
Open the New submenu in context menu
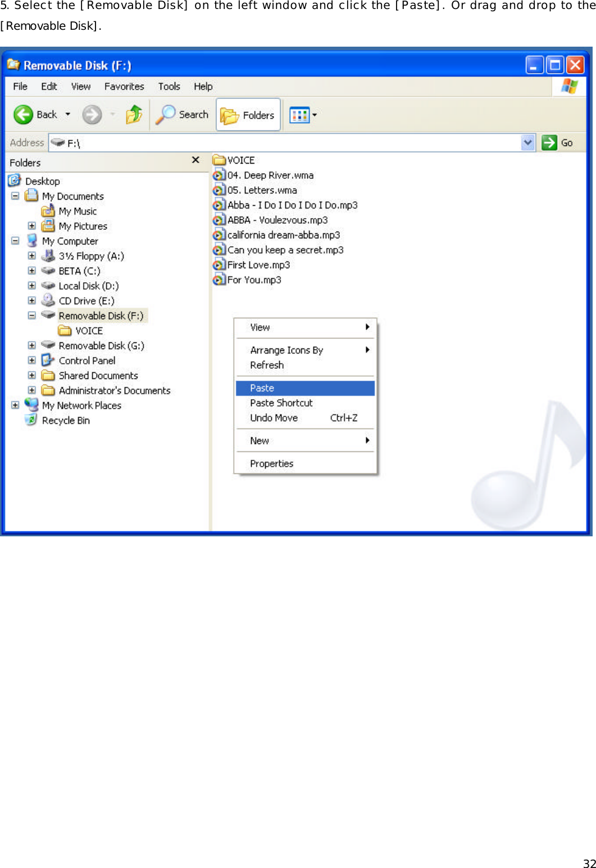(305, 441)
